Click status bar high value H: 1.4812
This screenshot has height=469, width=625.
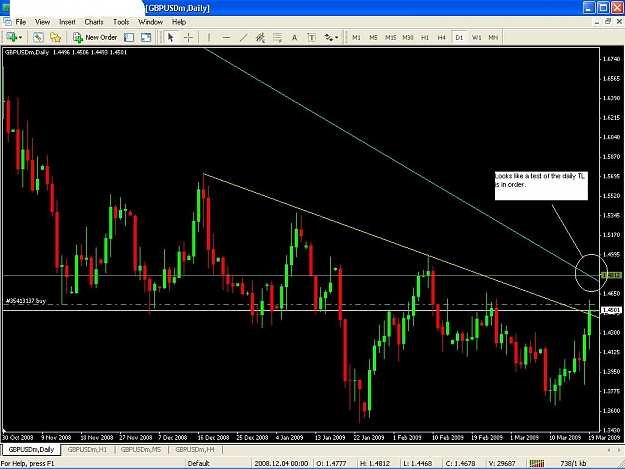(x=374, y=463)
